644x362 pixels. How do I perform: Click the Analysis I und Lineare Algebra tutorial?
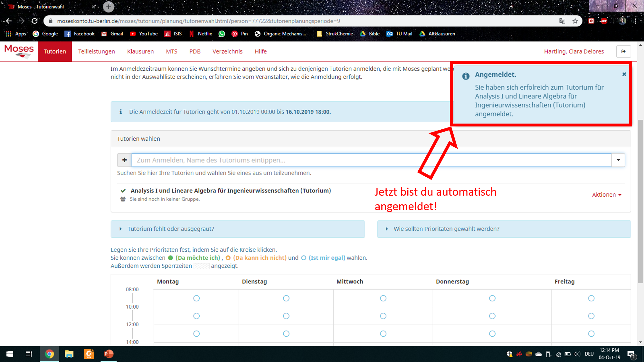click(x=231, y=190)
